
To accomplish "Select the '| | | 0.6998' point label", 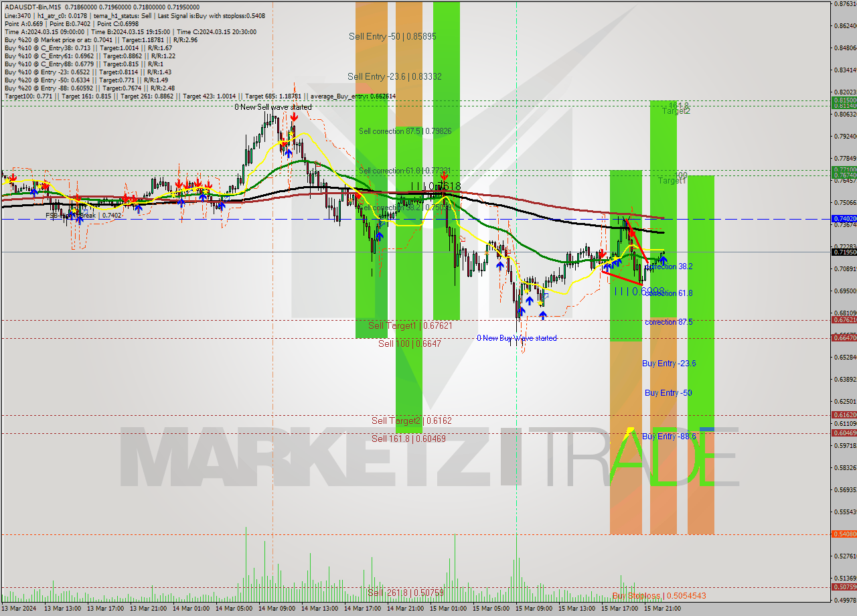I will [x=639, y=292].
